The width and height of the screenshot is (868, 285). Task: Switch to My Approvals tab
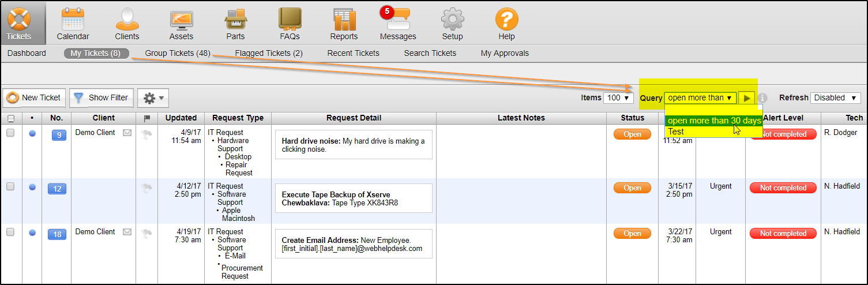505,53
